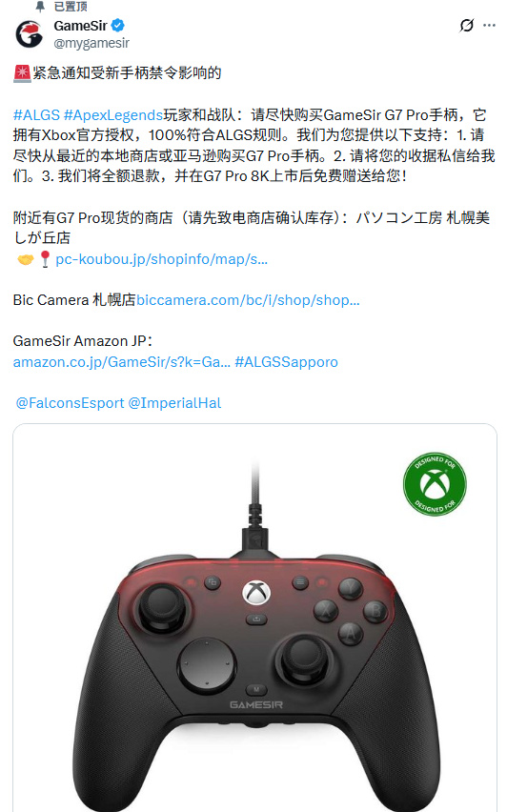This screenshot has width=507, height=812.
Task: Visit the @FalconsEsport mention
Action: coord(70,403)
